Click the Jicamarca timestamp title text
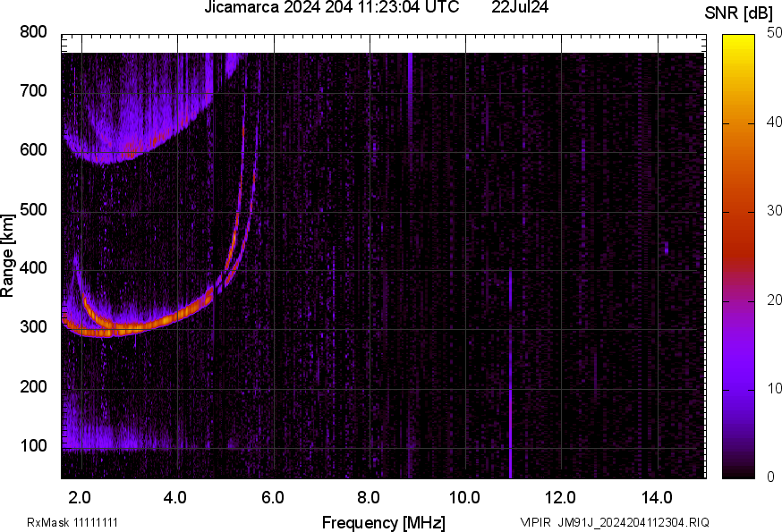 click(331, 8)
